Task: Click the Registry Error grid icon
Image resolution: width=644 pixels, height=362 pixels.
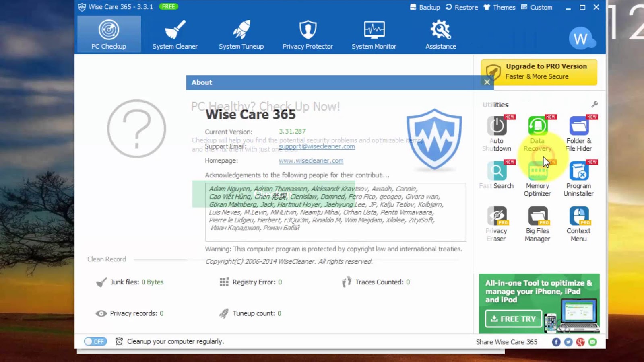Action: [224, 282]
